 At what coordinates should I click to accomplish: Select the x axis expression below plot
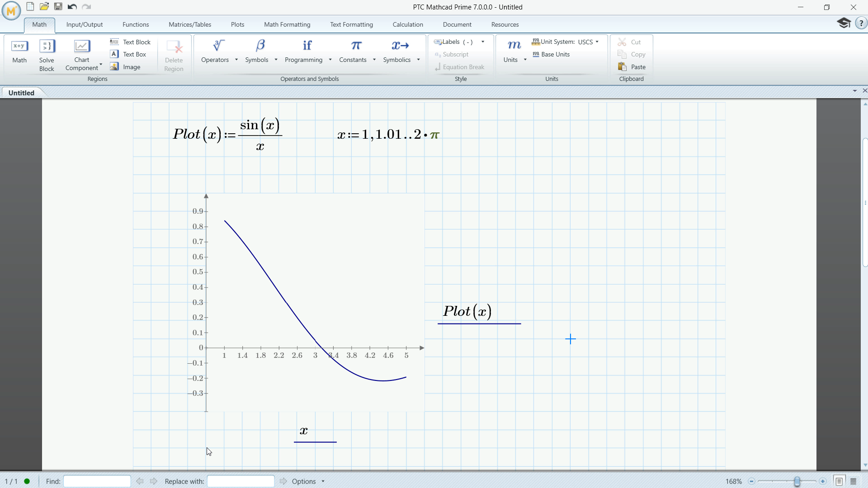click(304, 431)
